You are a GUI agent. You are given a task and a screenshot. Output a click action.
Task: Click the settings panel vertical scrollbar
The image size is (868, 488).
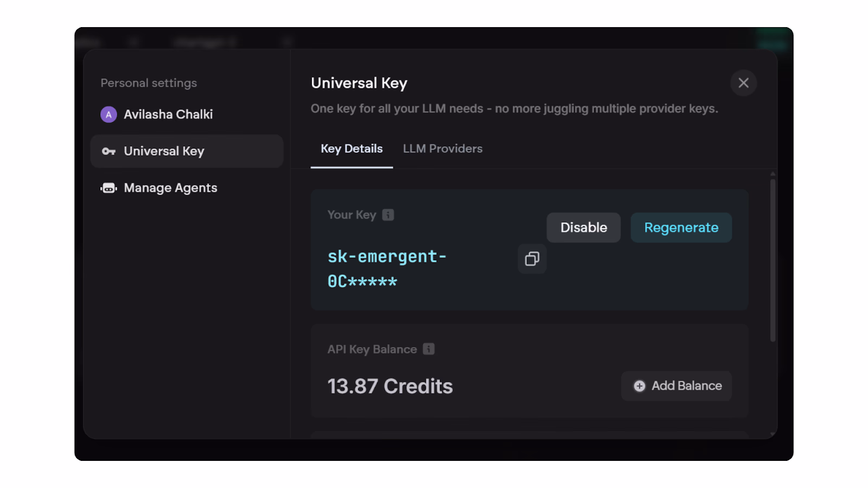[x=773, y=260]
